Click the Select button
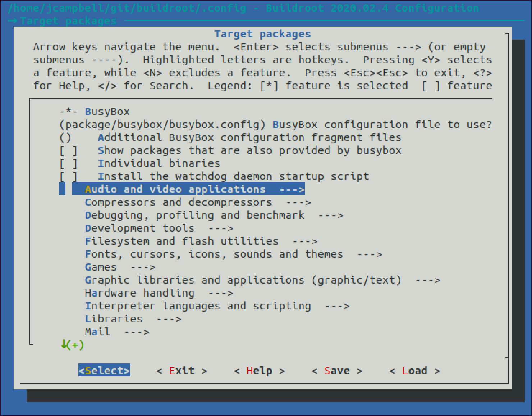Image resolution: width=532 pixels, height=416 pixels. coord(104,371)
